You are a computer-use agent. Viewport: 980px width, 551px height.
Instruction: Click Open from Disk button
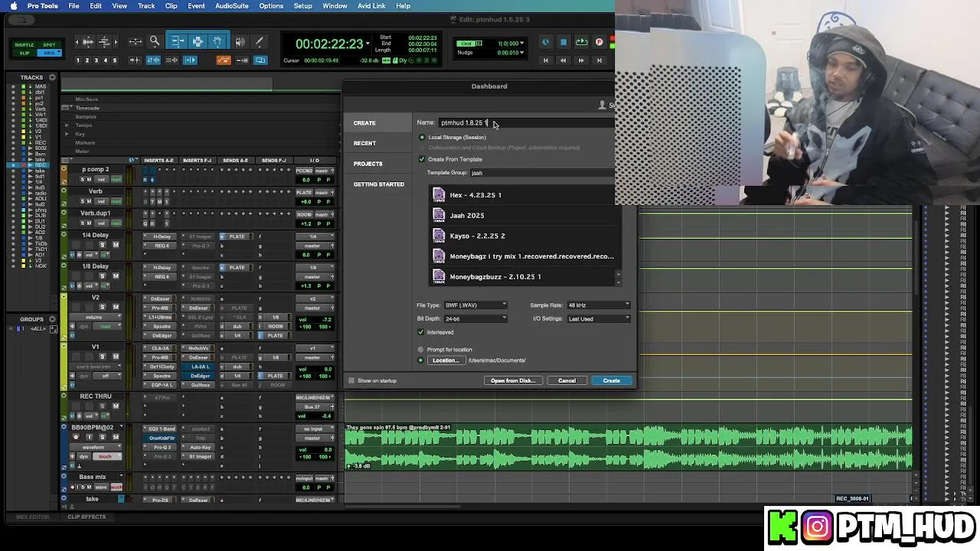pos(512,380)
